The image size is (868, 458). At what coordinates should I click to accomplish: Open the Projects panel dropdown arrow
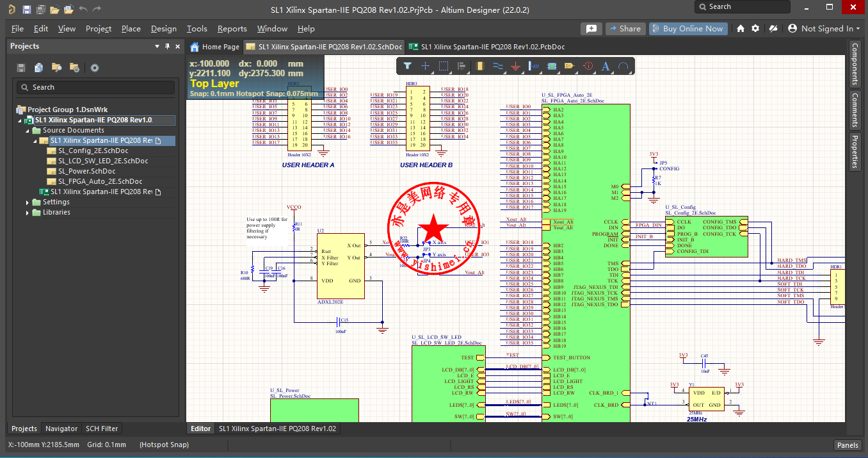tap(157, 46)
